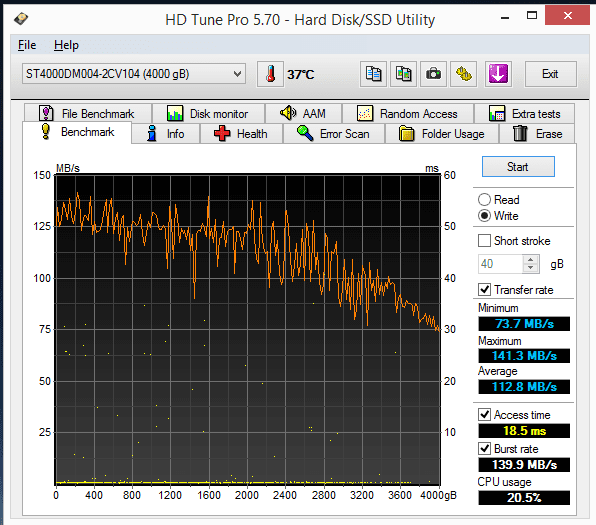596x525 pixels.
Task: Click the HD Tune disk icon in title bar
Action: [x=21, y=18]
